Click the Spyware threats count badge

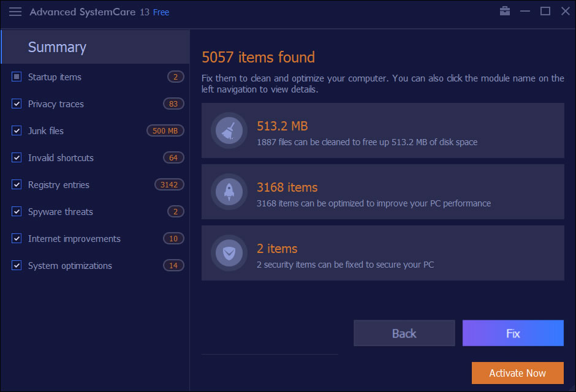click(x=176, y=211)
